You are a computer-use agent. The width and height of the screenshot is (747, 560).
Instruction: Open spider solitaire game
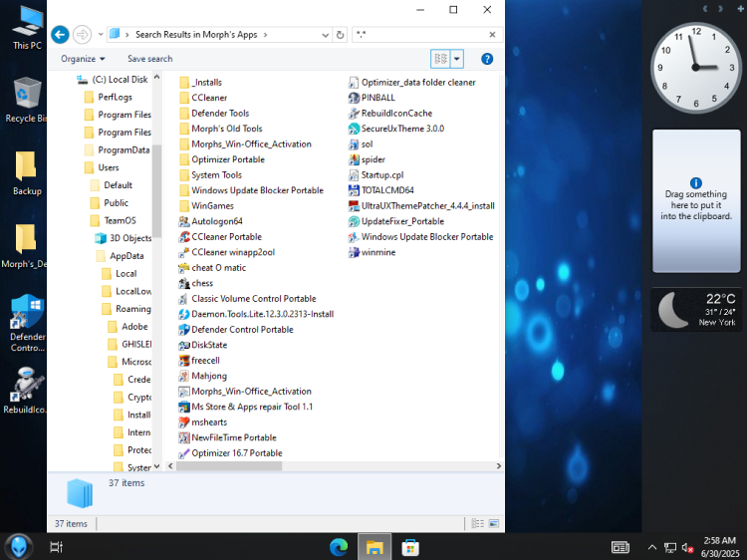tap(367, 159)
